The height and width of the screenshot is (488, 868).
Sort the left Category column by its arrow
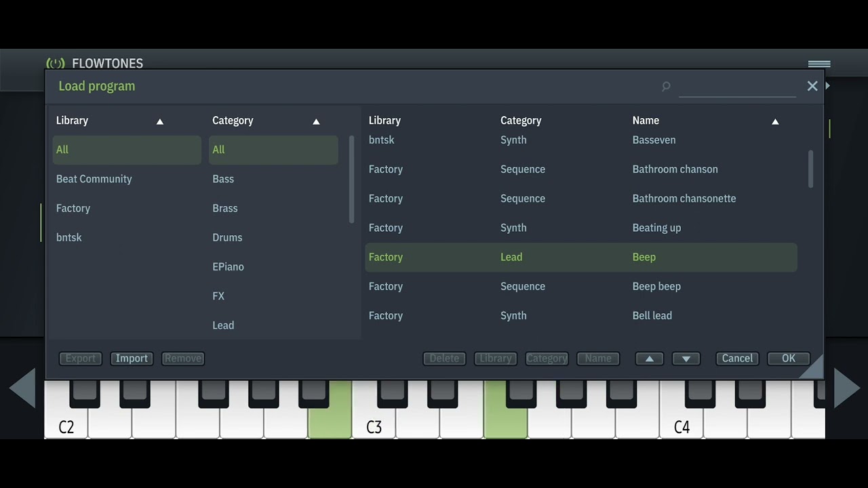tap(316, 121)
